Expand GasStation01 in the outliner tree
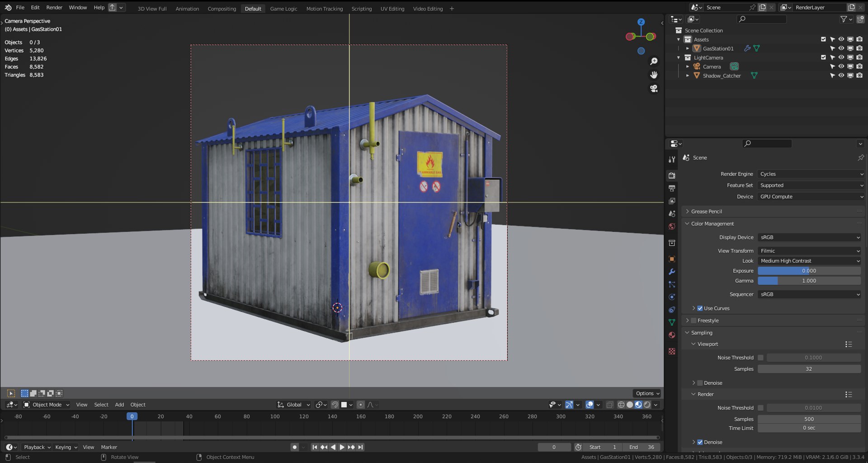 (x=688, y=48)
